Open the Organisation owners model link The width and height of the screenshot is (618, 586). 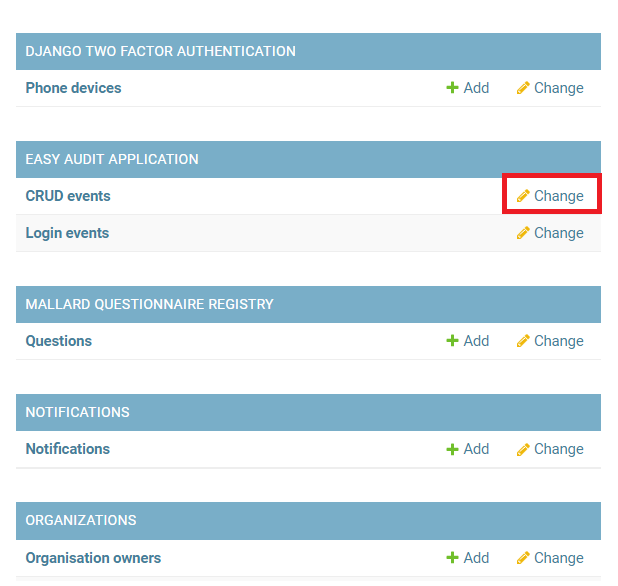pos(93,558)
